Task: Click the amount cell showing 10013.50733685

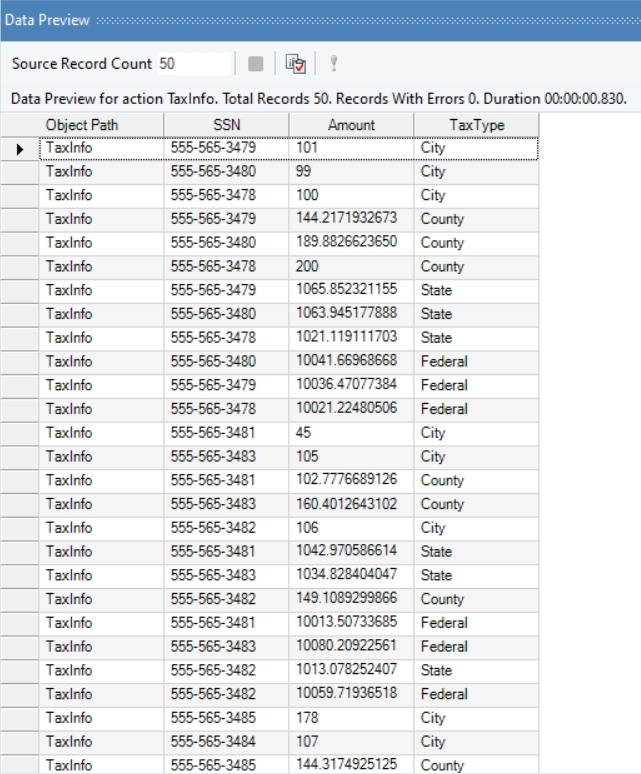Action: point(351,623)
